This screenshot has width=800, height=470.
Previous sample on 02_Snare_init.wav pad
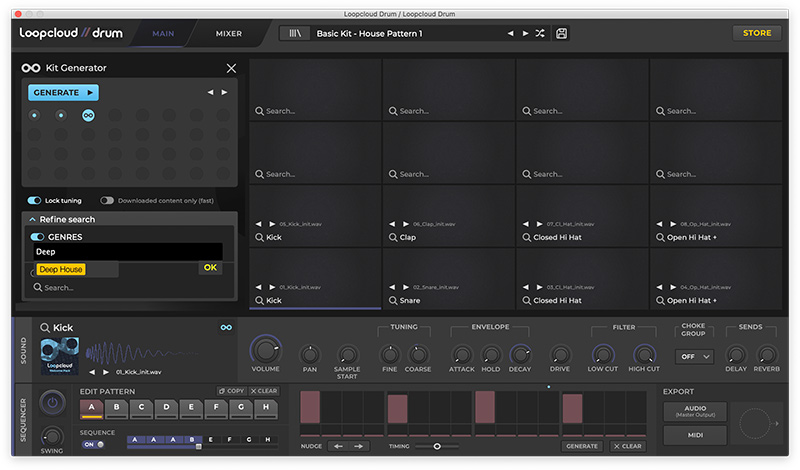tap(392, 287)
